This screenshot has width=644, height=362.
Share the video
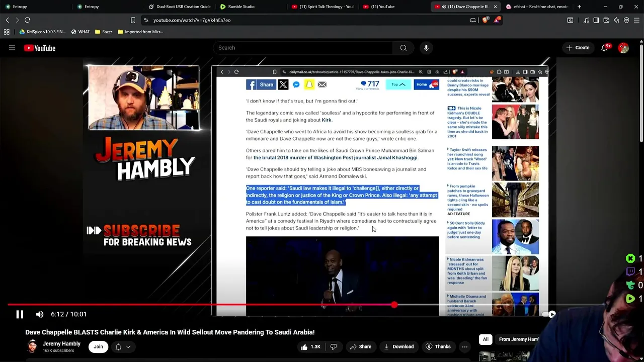pyautogui.click(x=360, y=346)
